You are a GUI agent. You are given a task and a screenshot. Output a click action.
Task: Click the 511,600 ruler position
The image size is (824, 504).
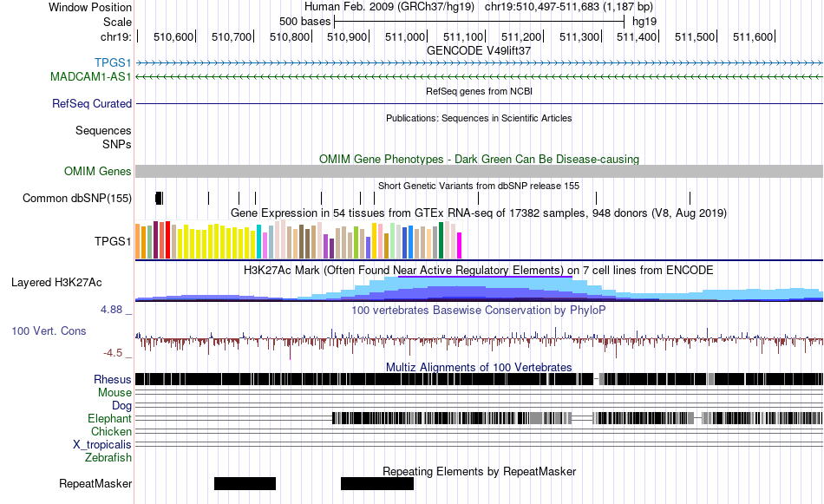[753, 36]
